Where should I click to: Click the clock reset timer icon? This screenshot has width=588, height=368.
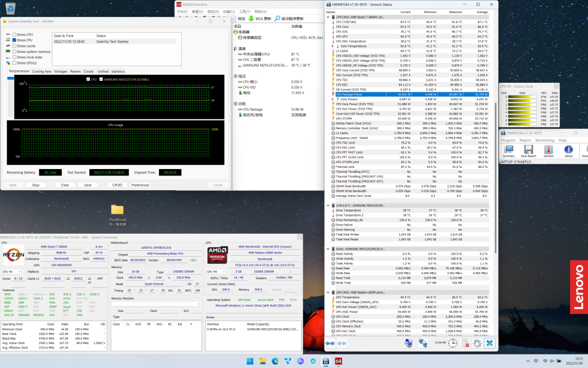point(452,343)
